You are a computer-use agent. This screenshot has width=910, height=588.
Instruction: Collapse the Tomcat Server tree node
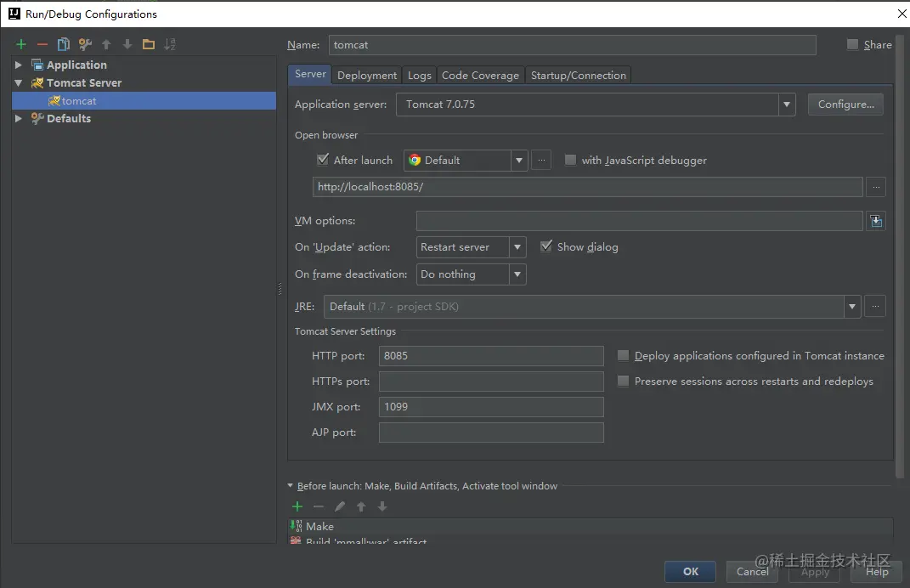point(18,83)
